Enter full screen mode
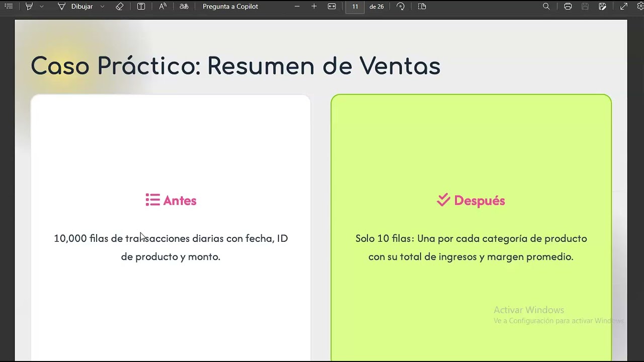Screen dimensions: 644x362 [x=624, y=7]
